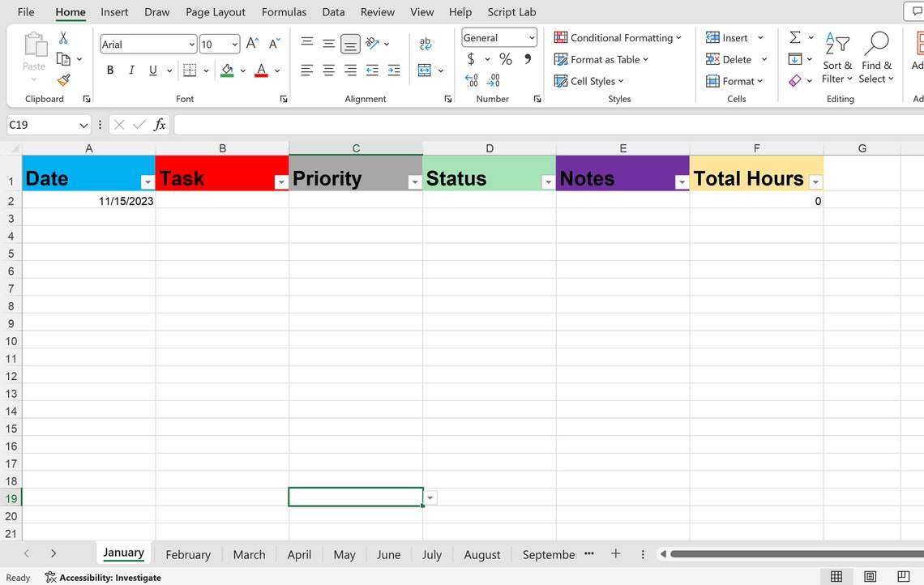Toggle middle align for cells
Image resolution: width=924 pixels, height=585 pixels.
pos(328,44)
